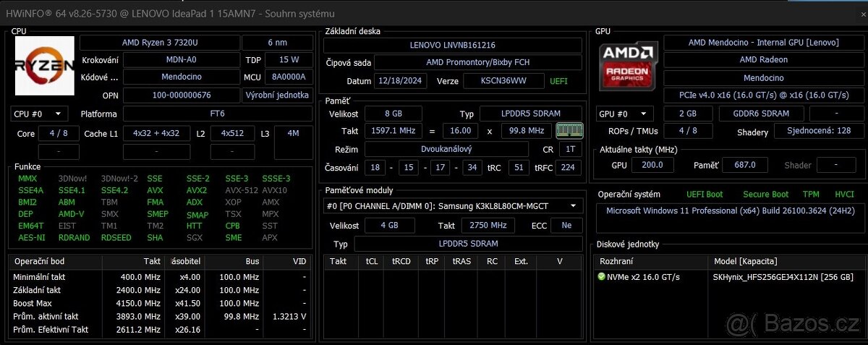Click the 15 W TDP value
This screenshot has width=868, height=345.
click(289, 60)
